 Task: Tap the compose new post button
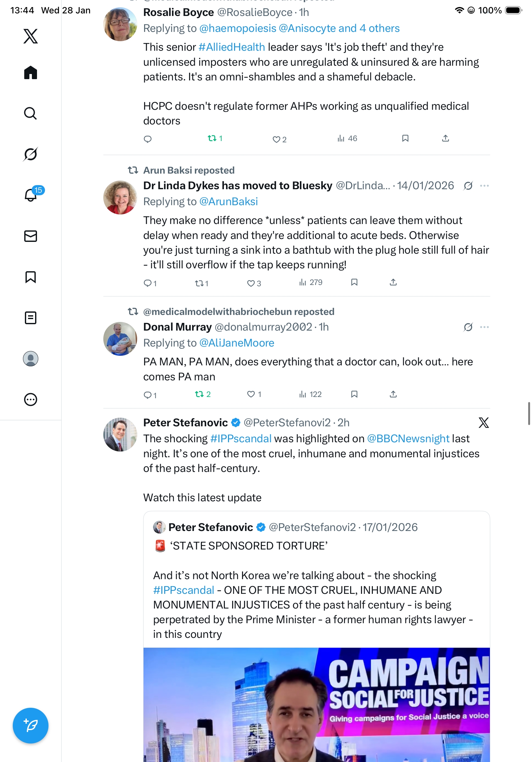31,726
